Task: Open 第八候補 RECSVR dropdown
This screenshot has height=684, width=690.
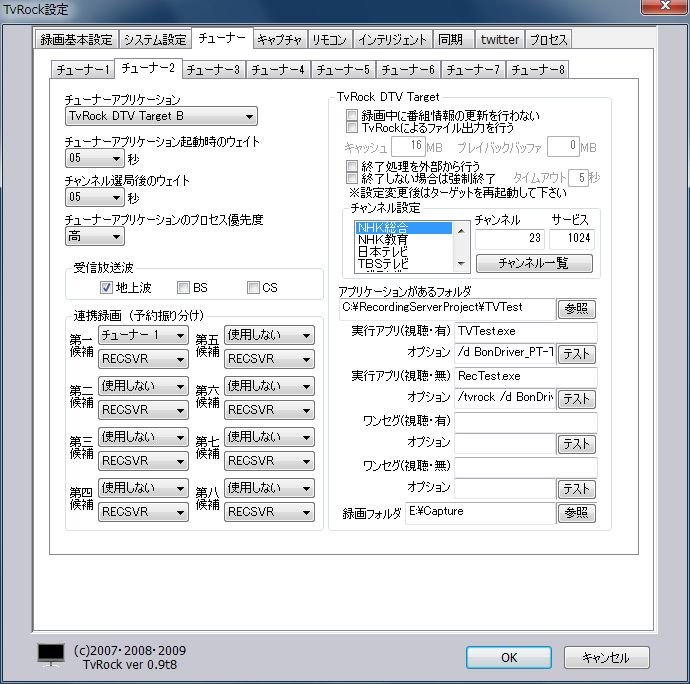Action: coord(269,512)
